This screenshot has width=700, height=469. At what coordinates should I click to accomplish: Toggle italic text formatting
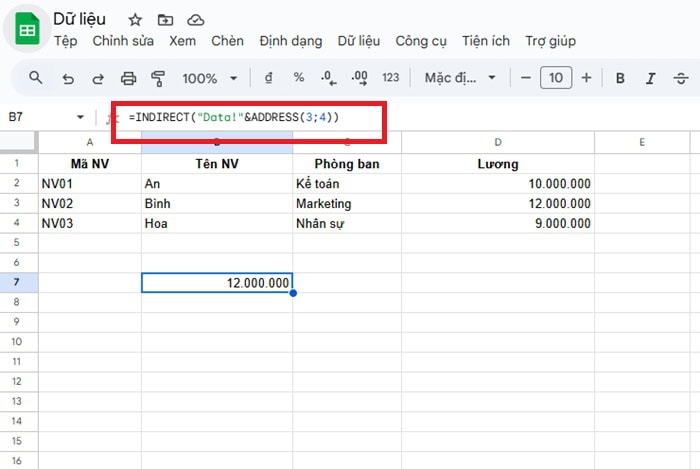tap(651, 78)
